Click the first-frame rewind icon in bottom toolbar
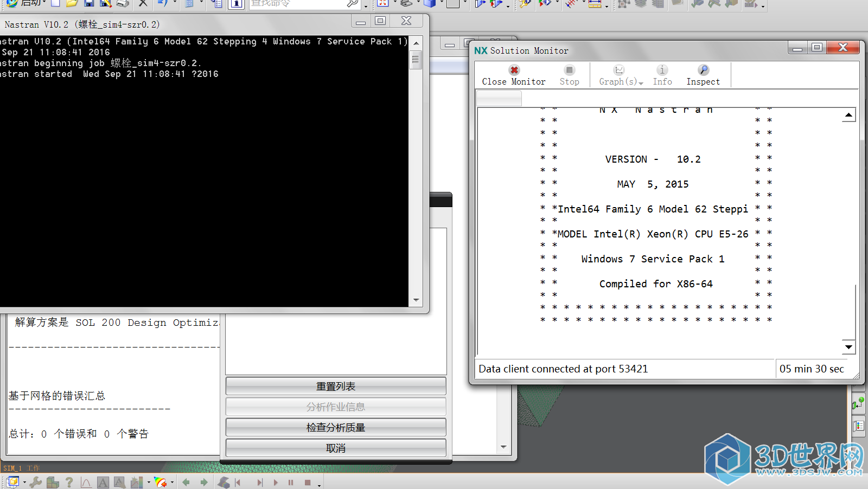The image size is (868, 489). pos(238,482)
